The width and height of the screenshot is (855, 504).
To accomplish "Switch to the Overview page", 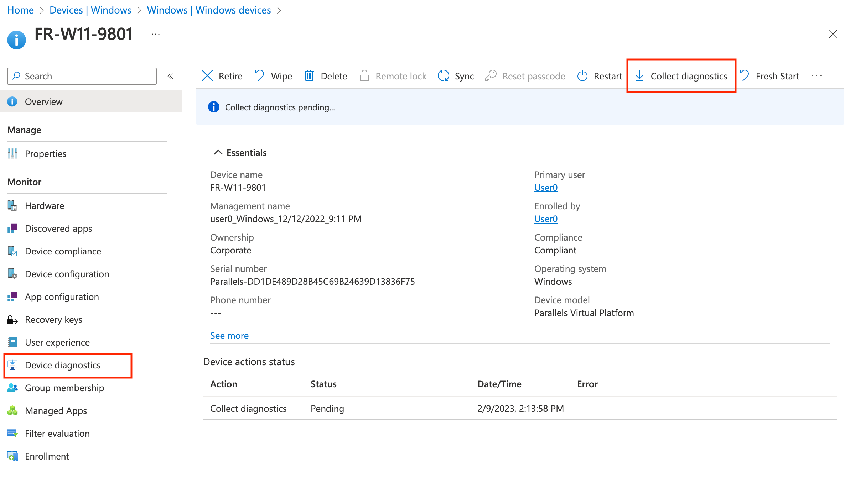I will click(43, 101).
